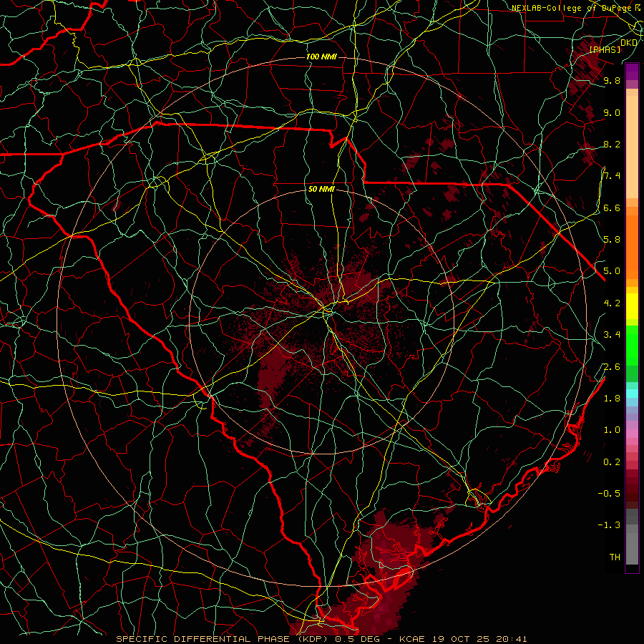Screen dimensions: 644x644
Task: Click the 3.4 value on the color scale
Action: (x=612, y=335)
